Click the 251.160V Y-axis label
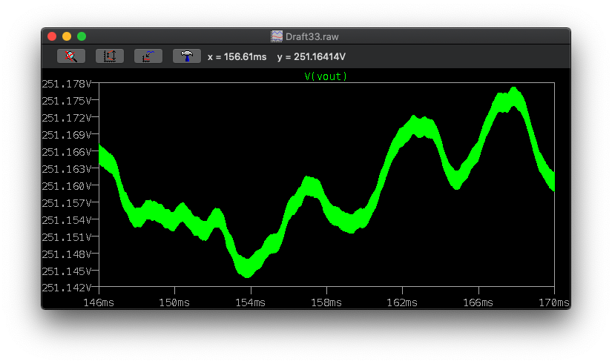Viewport: 612px width, 364px height. pyautogui.click(x=67, y=186)
